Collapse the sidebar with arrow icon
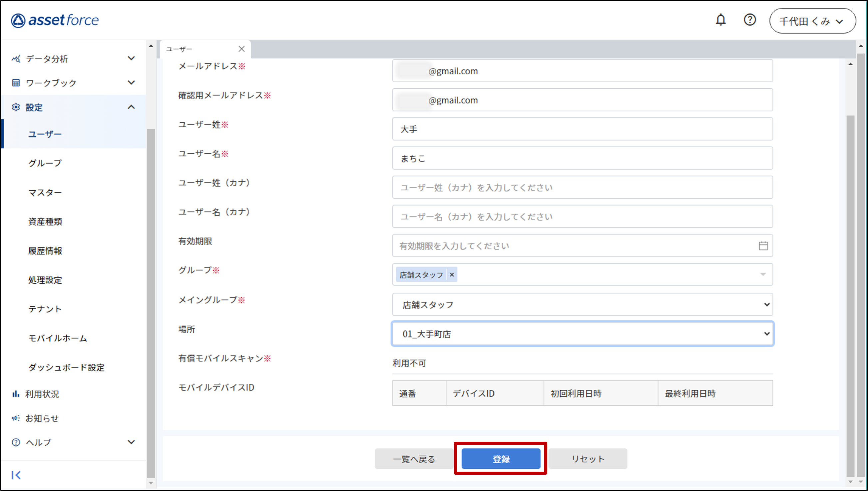This screenshot has height=491, width=868. point(16,475)
